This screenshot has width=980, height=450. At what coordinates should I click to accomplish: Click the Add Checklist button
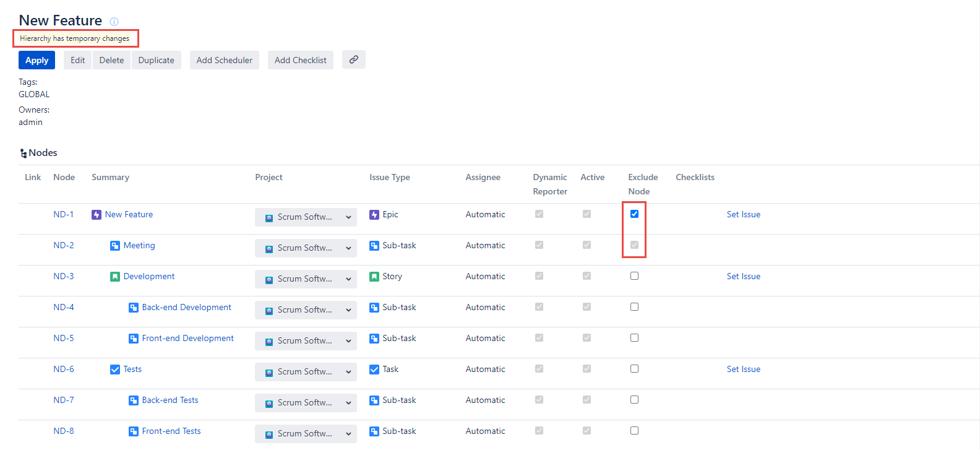click(x=300, y=60)
